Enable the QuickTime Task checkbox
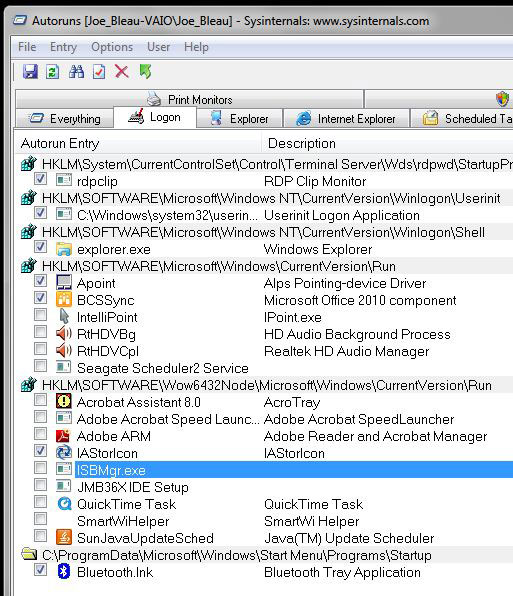 (x=40, y=502)
